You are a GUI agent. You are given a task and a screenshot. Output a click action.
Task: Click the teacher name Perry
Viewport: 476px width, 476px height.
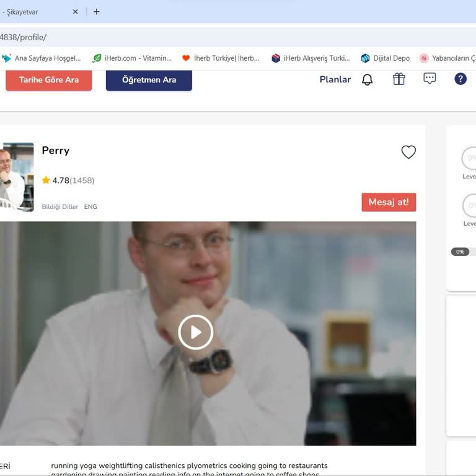pos(56,150)
